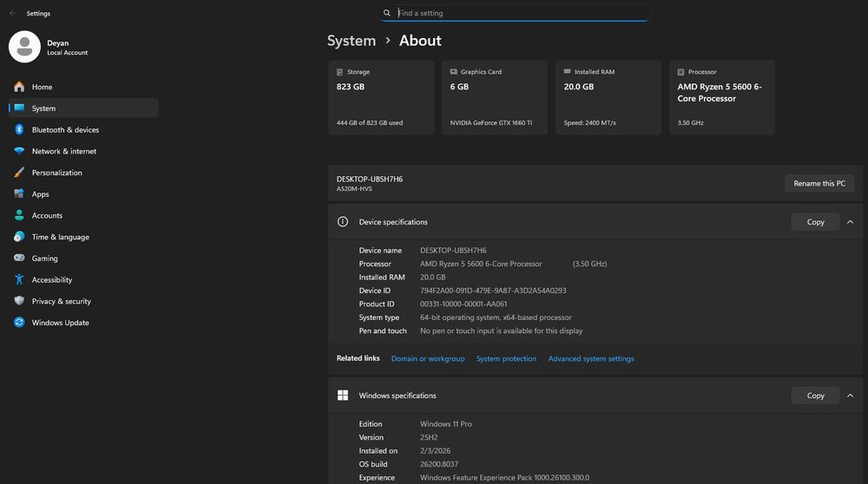Select the Privacy & security shield icon
Viewport: 868px width, 484px height.
[x=19, y=301]
